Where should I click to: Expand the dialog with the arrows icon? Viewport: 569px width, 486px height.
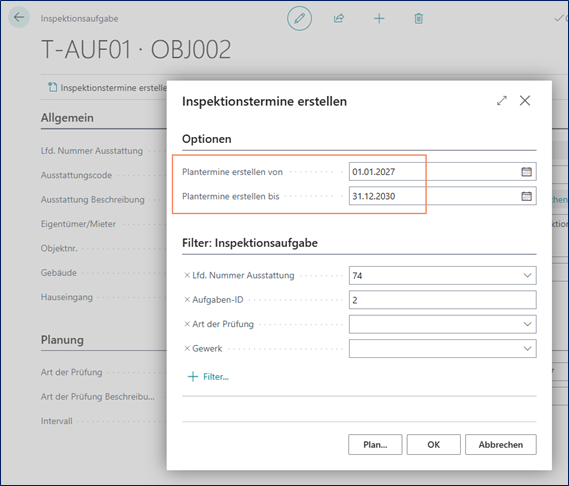click(502, 101)
